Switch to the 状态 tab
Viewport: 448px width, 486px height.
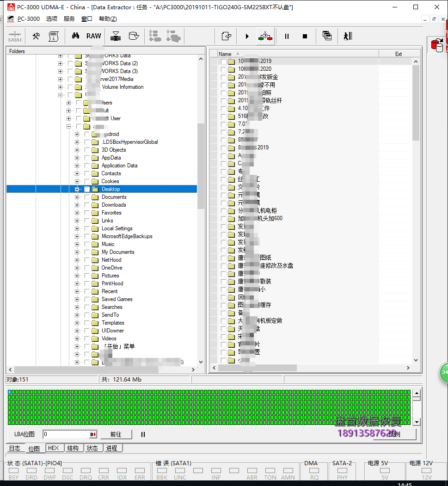tap(92, 448)
